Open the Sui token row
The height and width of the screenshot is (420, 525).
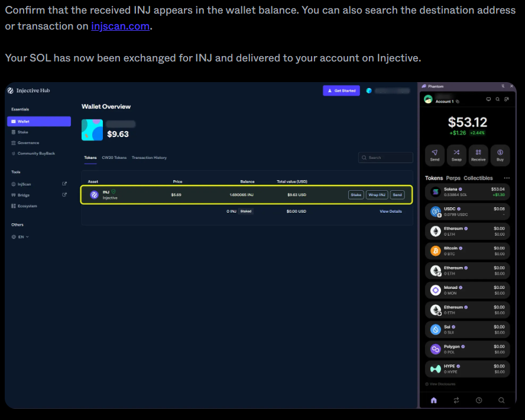click(x=468, y=330)
